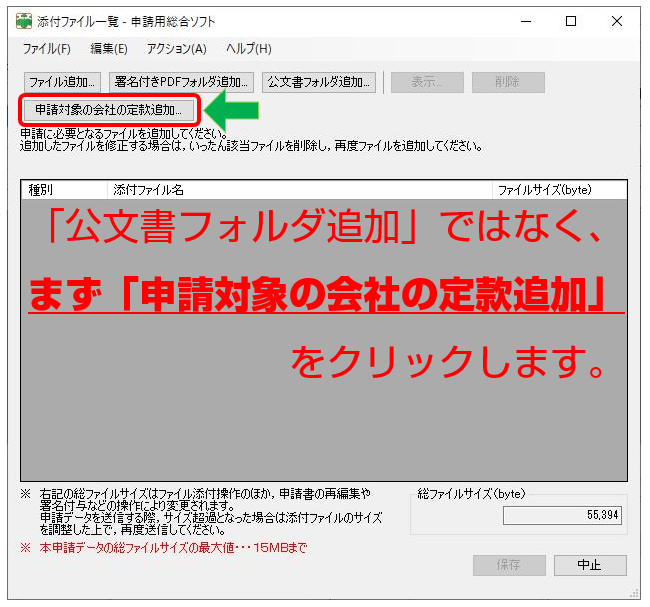Image resolution: width=650 pixels, height=607 pixels.
Task: Click the ファイル追加... button
Action: click(62, 82)
